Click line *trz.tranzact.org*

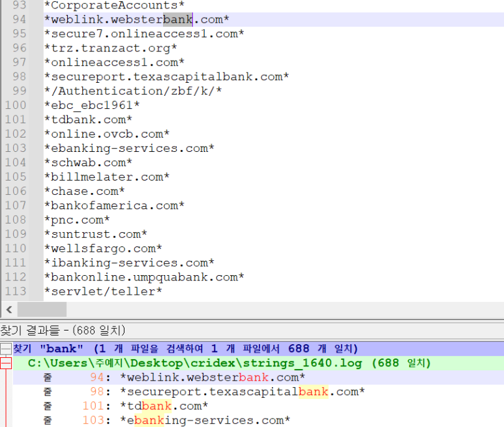pos(110,48)
